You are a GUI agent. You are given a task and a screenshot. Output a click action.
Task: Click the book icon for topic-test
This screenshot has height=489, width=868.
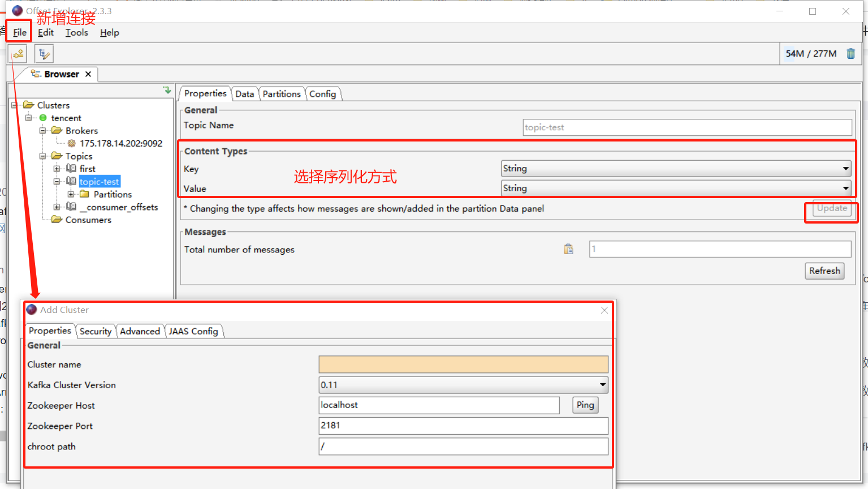click(x=71, y=181)
